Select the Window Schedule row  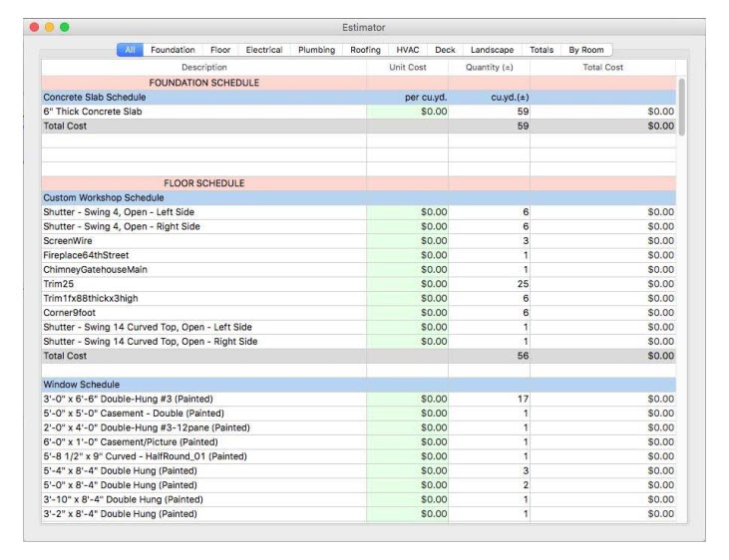coord(358,385)
